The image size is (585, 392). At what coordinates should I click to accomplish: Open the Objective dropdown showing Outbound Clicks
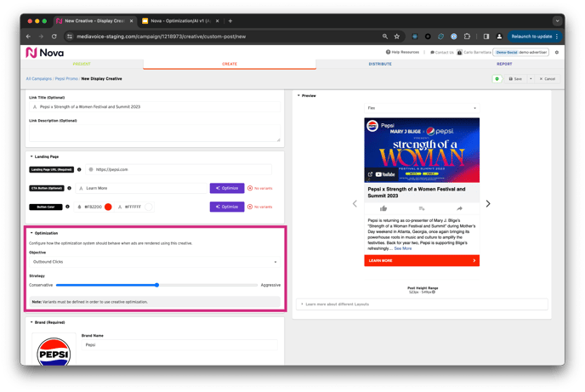[154, 262]
